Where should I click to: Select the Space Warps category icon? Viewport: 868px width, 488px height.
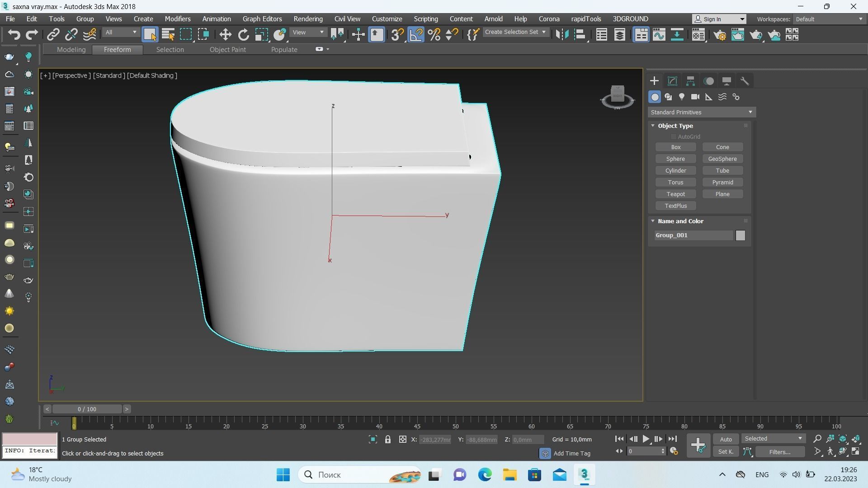722,97
